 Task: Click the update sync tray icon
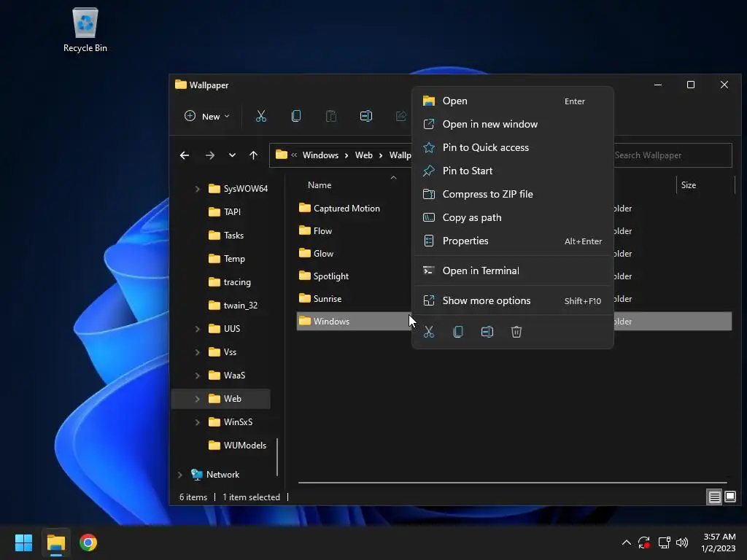pos(644,542)
